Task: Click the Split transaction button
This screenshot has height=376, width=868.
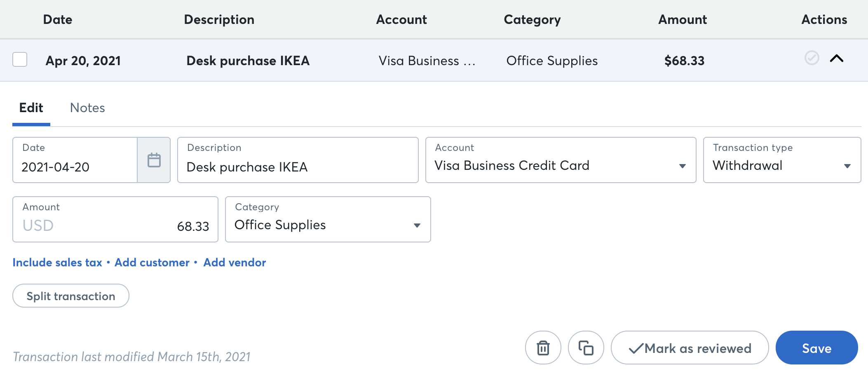Action: coord(70,296)
